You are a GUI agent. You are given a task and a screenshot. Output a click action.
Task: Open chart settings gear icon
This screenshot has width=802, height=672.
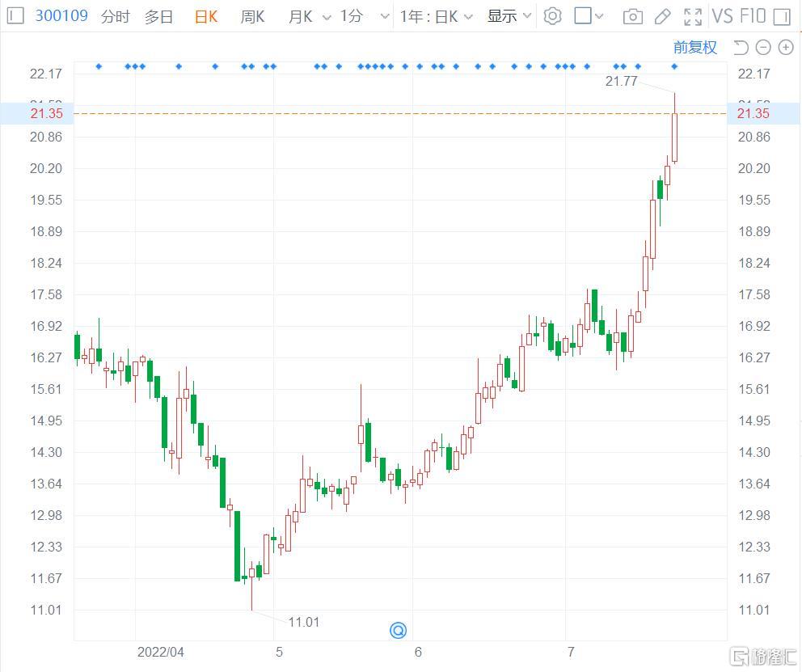pyautogui.click(x=552, y=16)
